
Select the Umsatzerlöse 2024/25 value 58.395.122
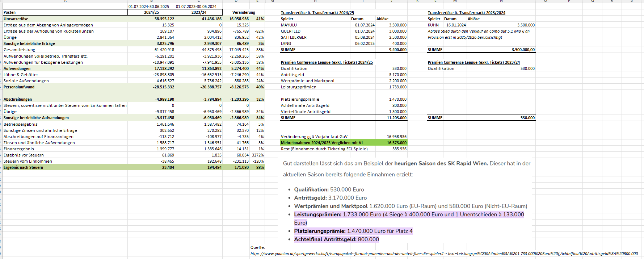164,19
